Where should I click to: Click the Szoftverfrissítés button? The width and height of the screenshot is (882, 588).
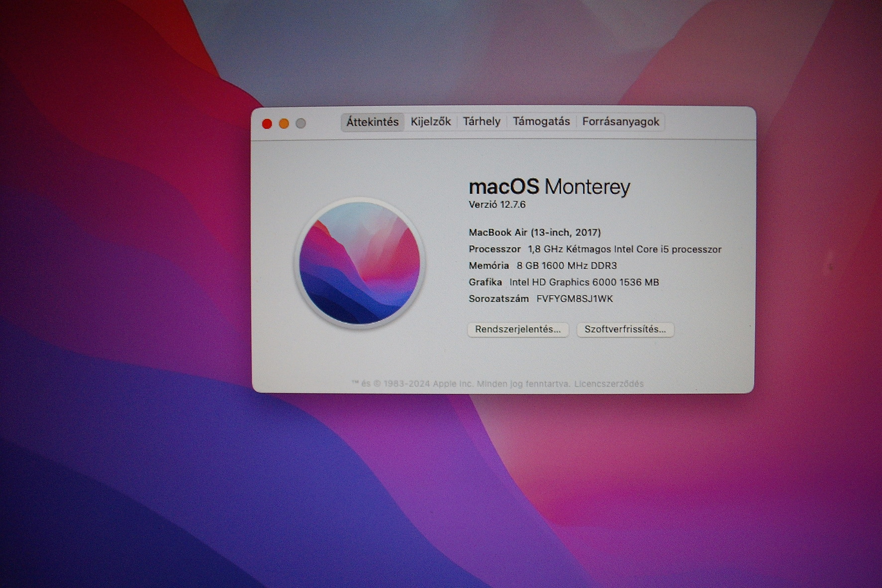pyautogui.click(x=625, y=329)
